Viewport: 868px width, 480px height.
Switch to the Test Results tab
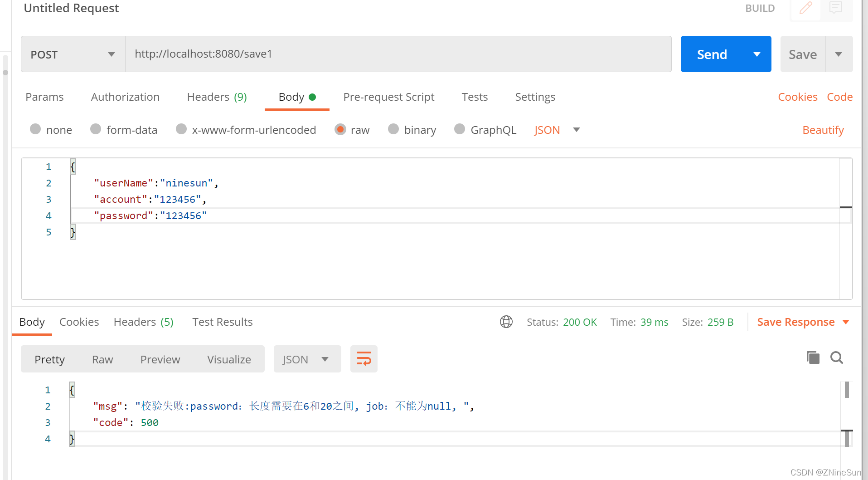coord(222,322)
